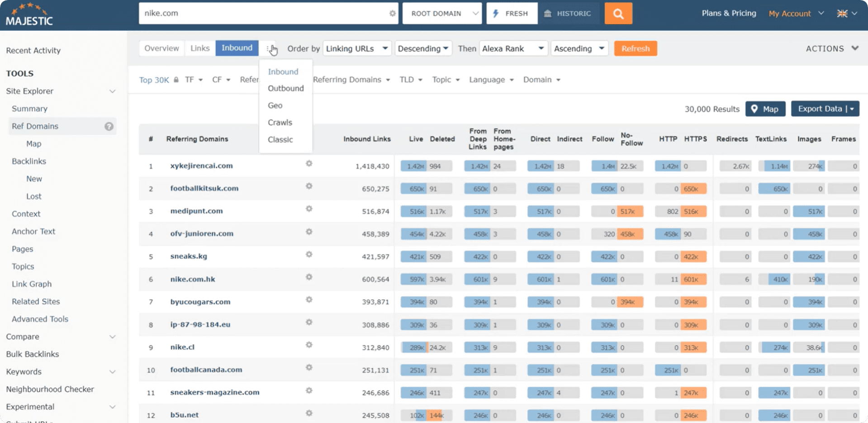Click the Map button near results count

[765, 109]
